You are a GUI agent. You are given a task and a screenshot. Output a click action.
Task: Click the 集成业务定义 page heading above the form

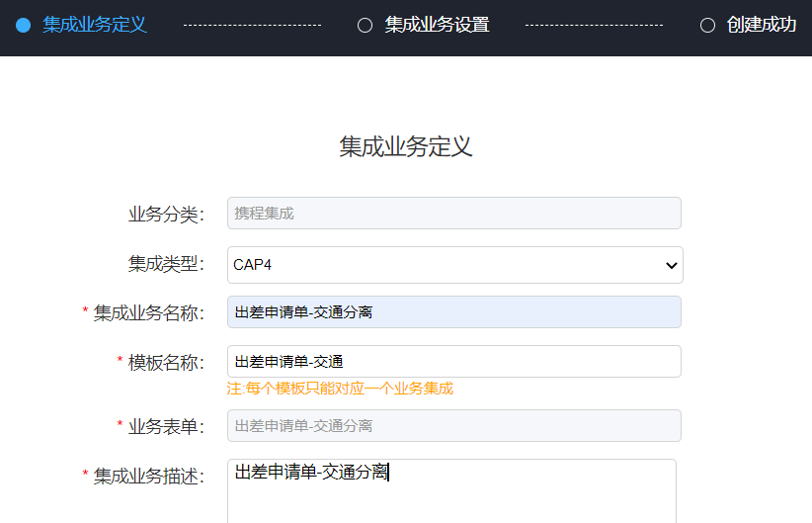pyautogui.click(x=406, y=147)
